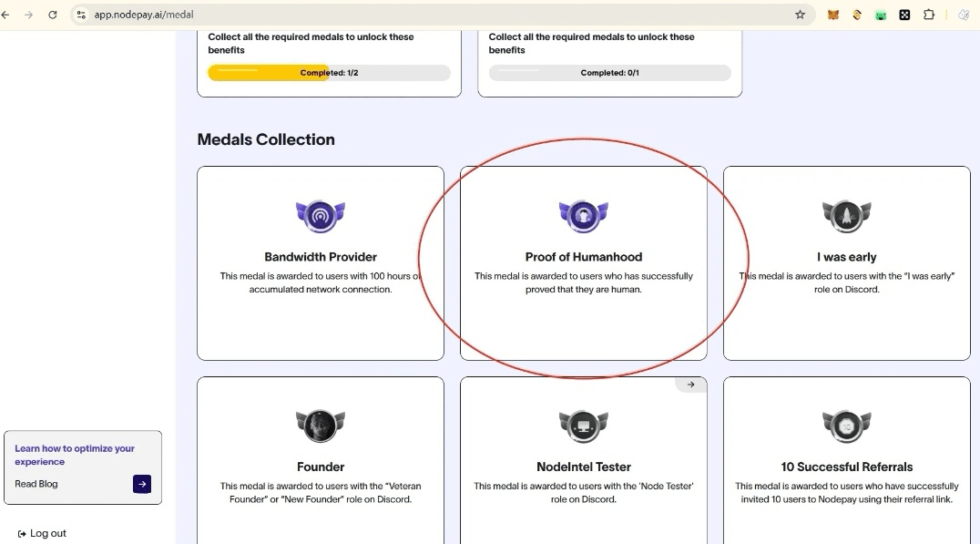
Task: Open the browser extensions puzzle menu
Action: tap(929, 15)
